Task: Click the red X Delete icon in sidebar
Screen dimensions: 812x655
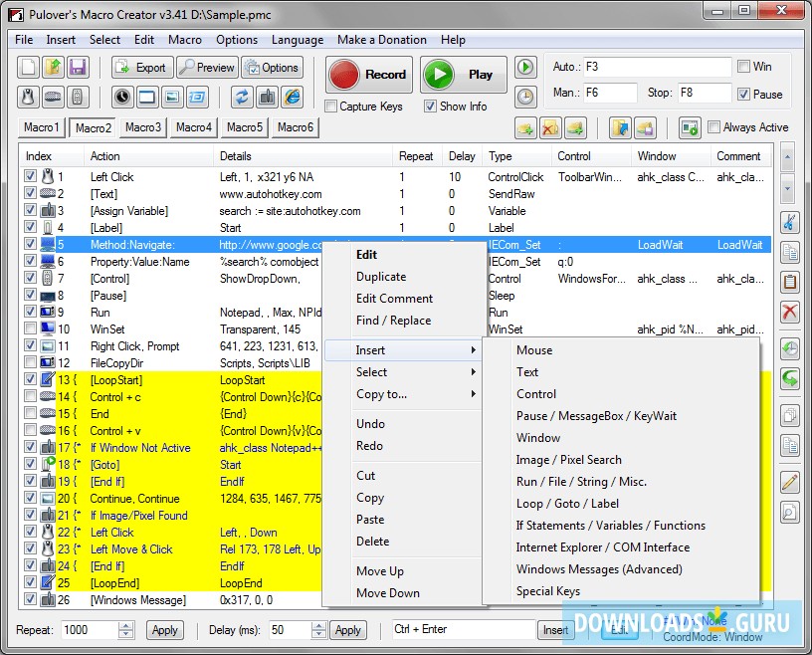Action: click(790, 312)
